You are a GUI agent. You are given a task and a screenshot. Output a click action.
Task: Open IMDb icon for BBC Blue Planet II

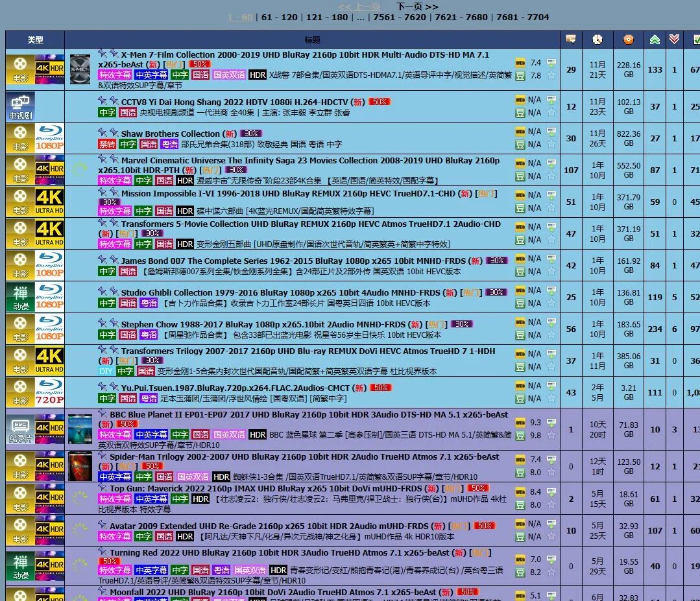(520, 422)
